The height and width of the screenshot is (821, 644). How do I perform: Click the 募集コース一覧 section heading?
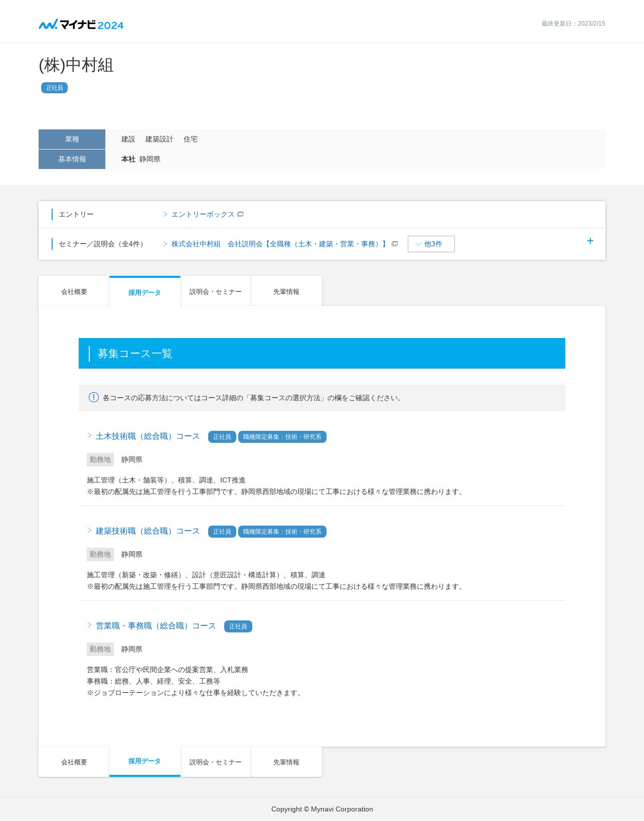[135, 354]
